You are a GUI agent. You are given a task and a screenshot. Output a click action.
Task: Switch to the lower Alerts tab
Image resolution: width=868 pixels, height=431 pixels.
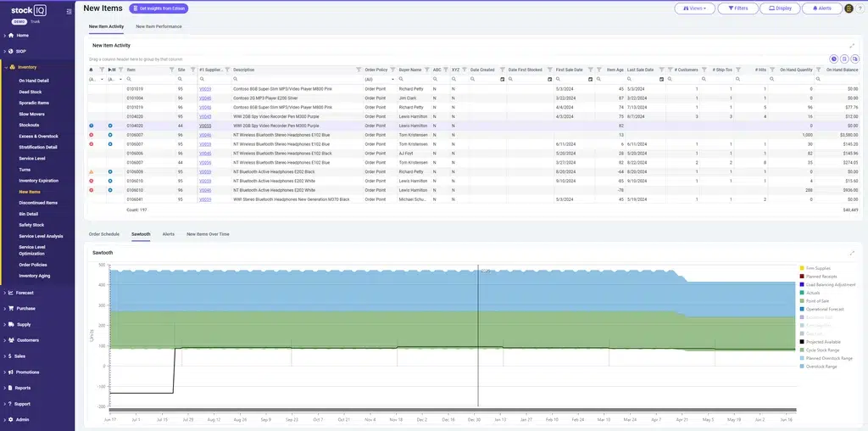pos(169,234)
